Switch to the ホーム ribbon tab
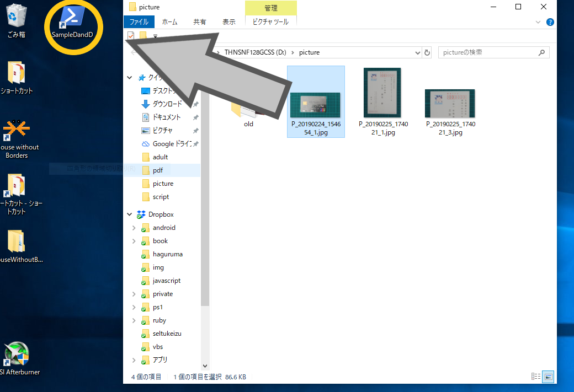 (170, 22)
